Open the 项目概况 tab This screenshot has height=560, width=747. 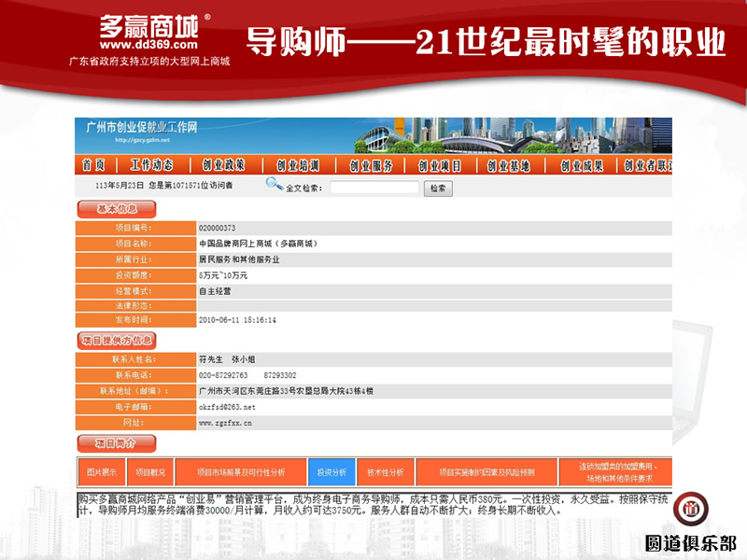tap(149, 472)
